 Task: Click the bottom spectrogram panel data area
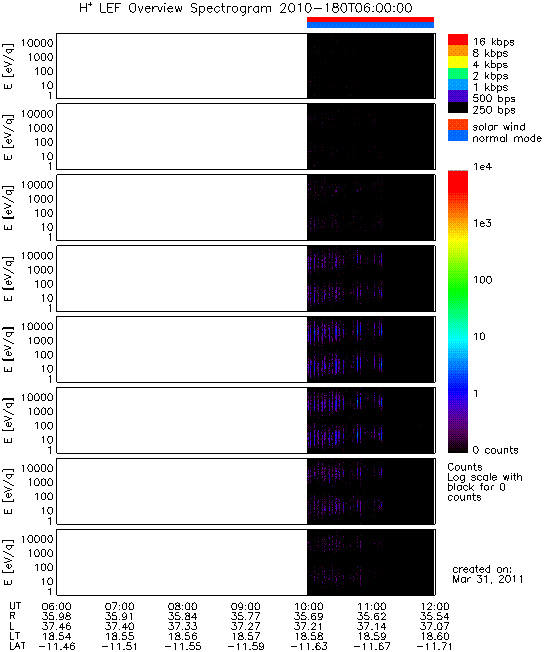point(246,562)
